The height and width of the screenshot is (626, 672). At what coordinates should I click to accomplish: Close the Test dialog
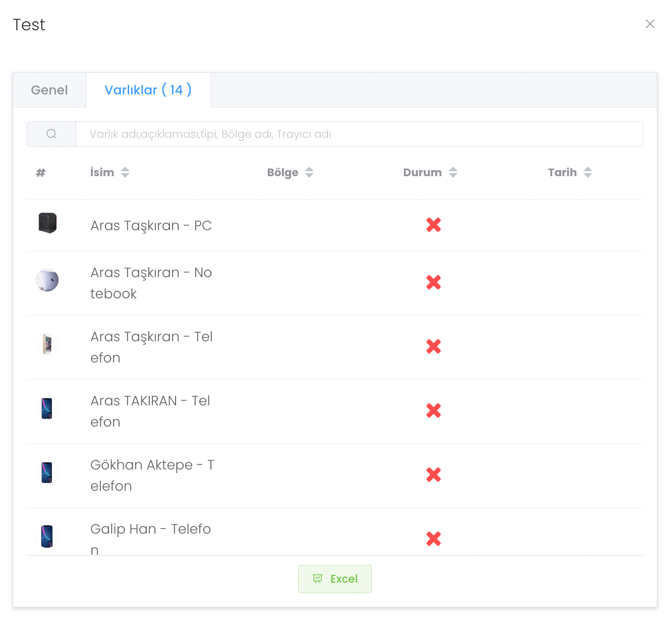point(650,24)
